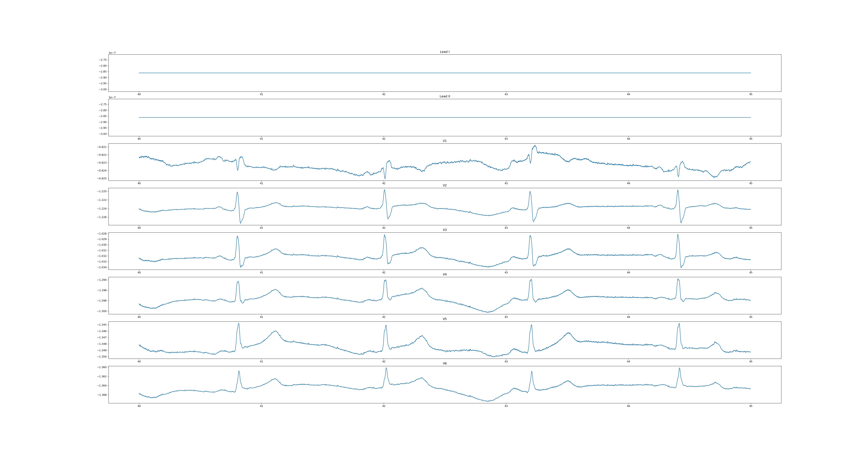Click the −1.300 y-axis tick of V4
Viewport: 868px width, 453px height.
point(102,311)
